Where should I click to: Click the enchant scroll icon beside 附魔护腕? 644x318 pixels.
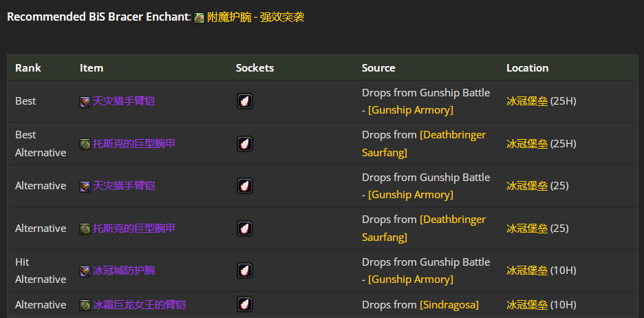point(199,18)
